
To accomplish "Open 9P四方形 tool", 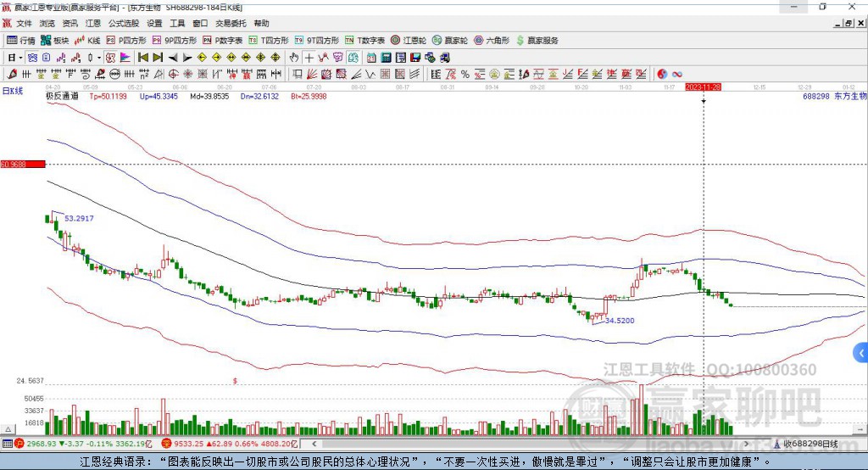I will pyautogui.click(x=175, y=41).
